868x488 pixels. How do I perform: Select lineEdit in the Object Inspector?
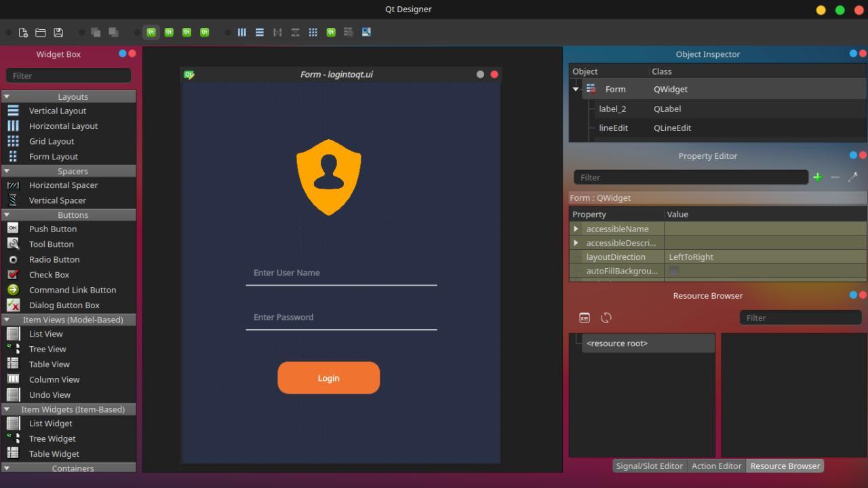pos(613,128)
